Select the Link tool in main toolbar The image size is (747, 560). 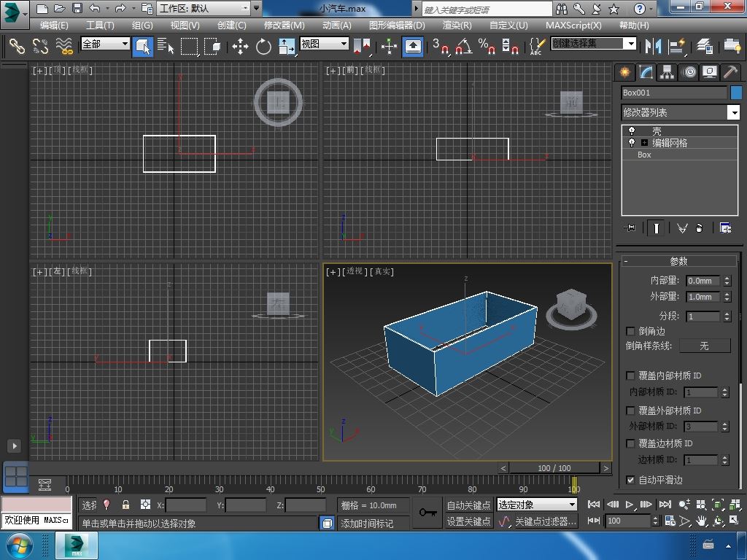point(17,46)
